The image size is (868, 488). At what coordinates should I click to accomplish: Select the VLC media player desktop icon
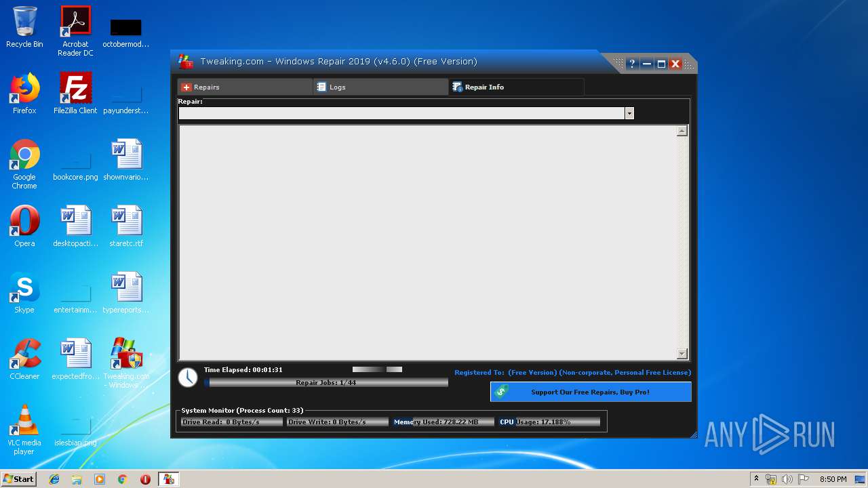coord(24,430)
